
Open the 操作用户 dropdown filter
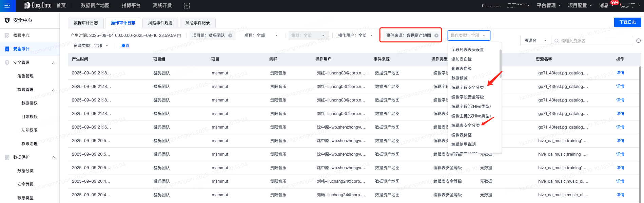pos(355,36)
